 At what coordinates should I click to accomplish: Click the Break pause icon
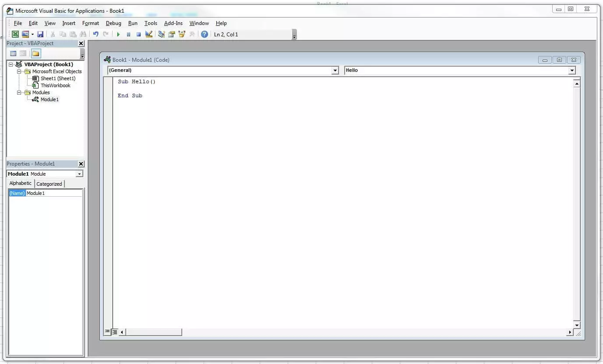(128, 34)
